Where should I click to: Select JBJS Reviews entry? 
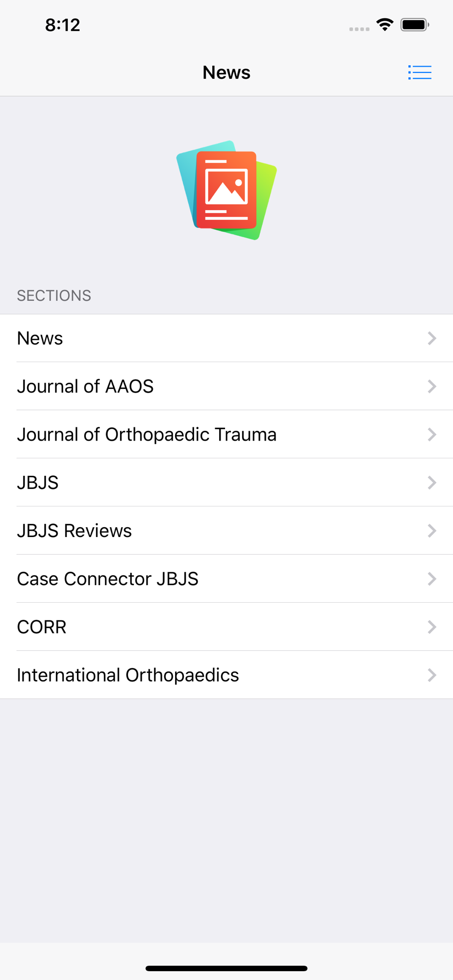[226, 530]
